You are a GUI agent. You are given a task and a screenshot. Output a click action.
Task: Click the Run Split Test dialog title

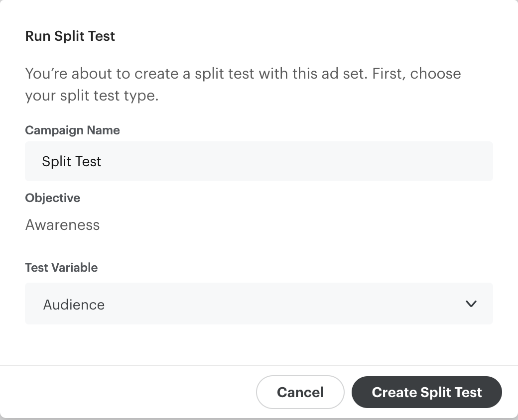70,36
